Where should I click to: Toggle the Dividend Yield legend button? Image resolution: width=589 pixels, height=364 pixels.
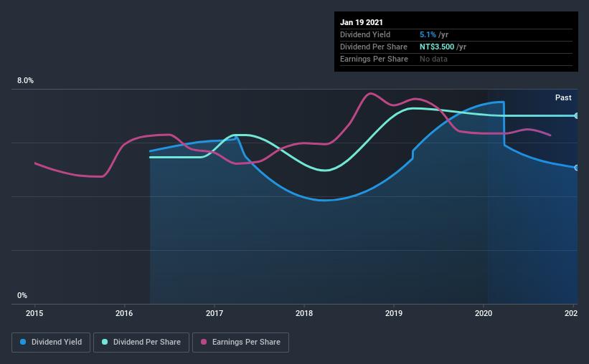pos(51,343)
